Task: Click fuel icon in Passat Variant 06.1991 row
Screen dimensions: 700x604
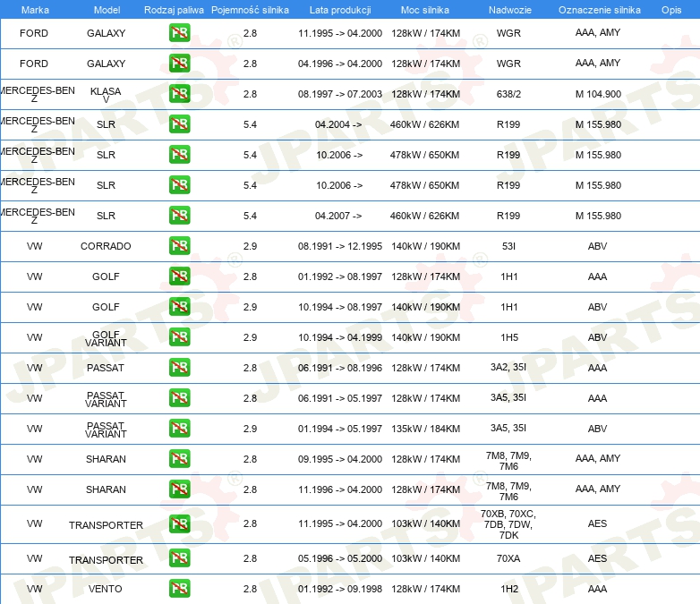Action: [x=179, y=398]
